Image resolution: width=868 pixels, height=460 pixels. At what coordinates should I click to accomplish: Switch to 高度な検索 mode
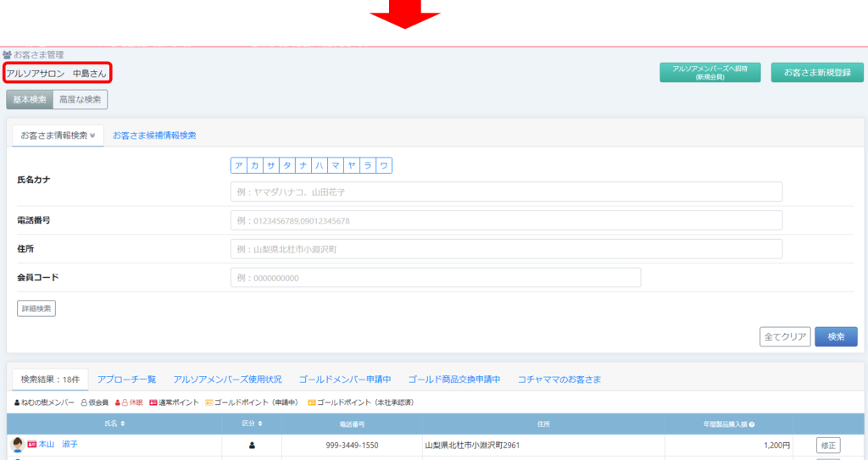click(80, 99)
